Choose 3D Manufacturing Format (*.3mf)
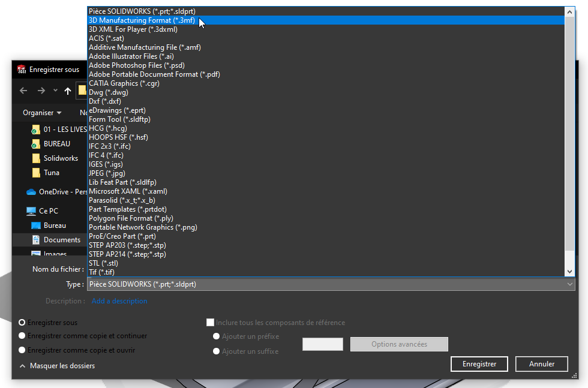Screen dimensions: 588x388 (x=326, y=20)
